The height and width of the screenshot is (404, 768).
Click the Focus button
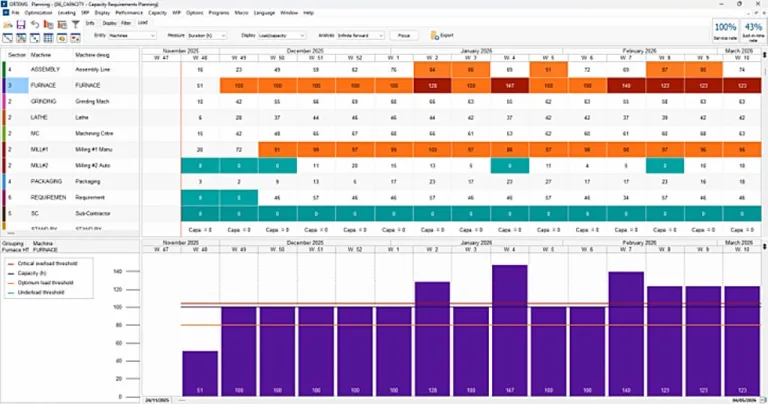[404, 35]
